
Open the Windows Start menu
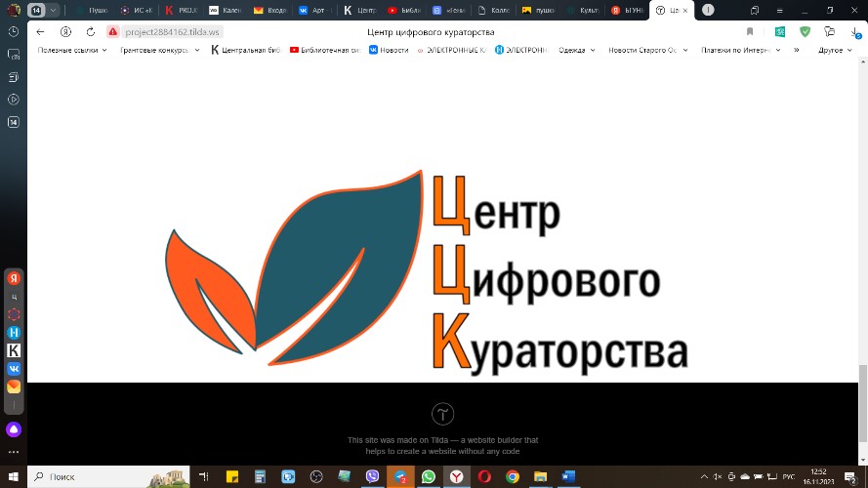pos(14,476)
